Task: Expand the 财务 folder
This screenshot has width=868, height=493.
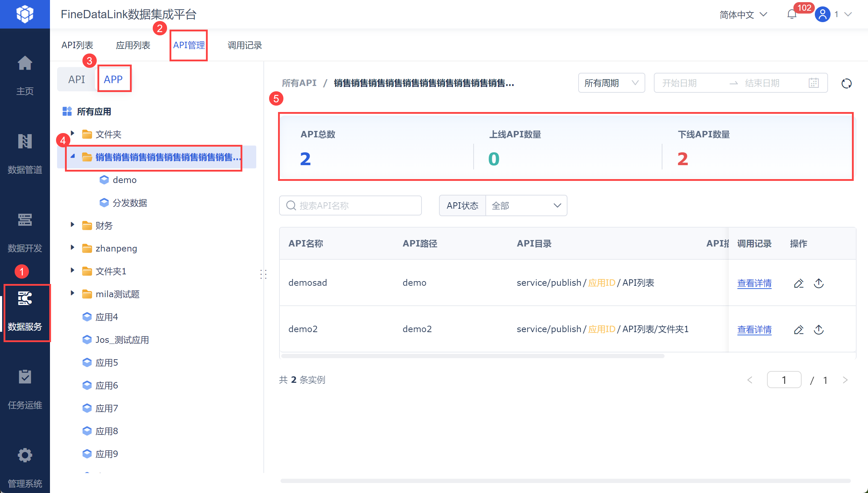Action: click(x=72, y=225)
